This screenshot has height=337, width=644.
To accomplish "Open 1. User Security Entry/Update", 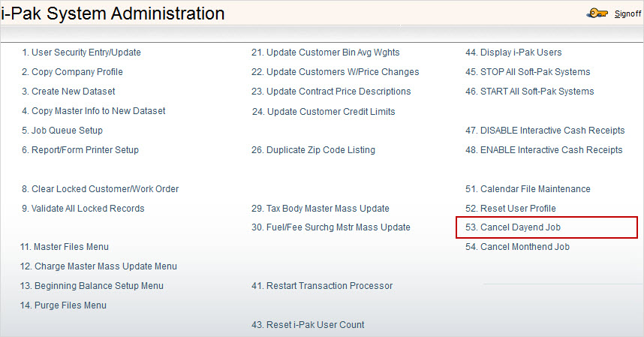I will [81, 53].
